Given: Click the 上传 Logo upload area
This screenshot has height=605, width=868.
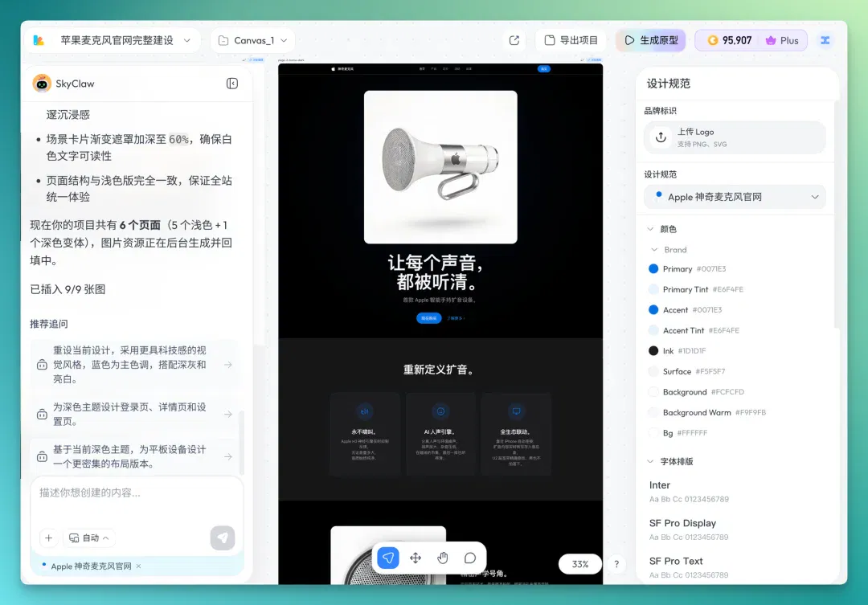Looking at the screenshot, I should pyautogui.click(x=735, y=137).
